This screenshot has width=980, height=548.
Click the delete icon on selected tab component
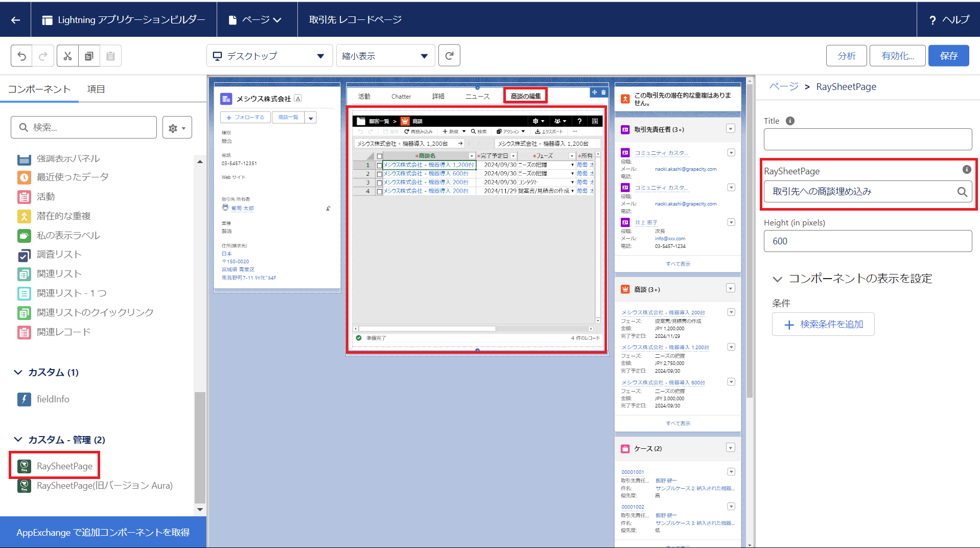tap(603, 93)
